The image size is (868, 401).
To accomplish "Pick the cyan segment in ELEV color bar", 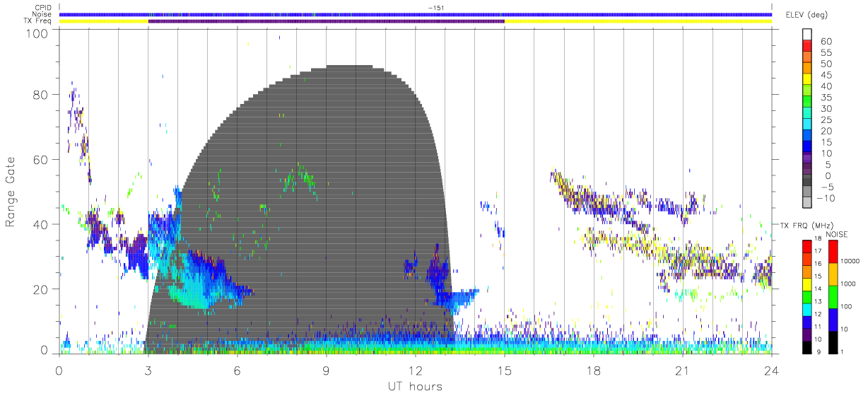I will [807, 124].
